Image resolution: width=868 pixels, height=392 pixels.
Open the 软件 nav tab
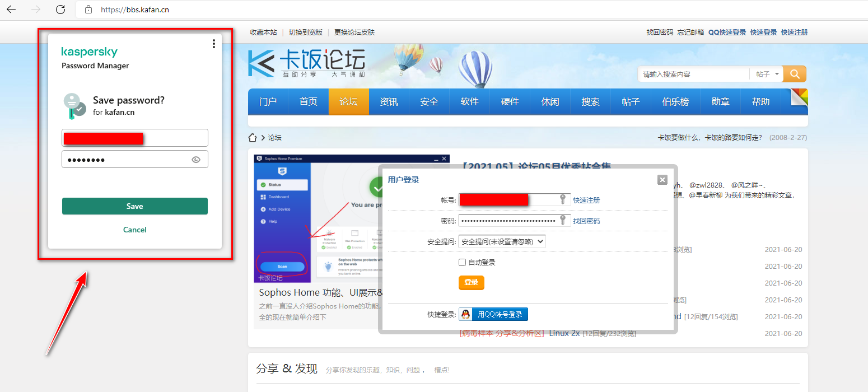(470, 102)
